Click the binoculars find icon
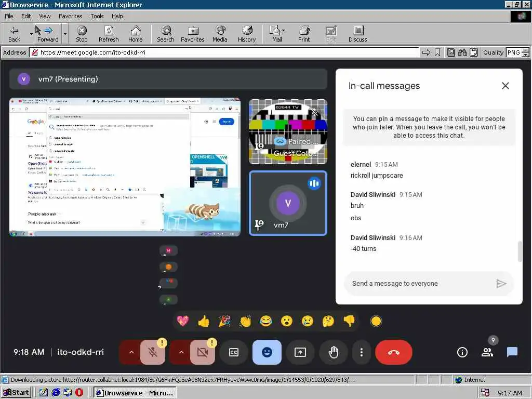This screenshot has width=532, height=399. tap(462, 52)
